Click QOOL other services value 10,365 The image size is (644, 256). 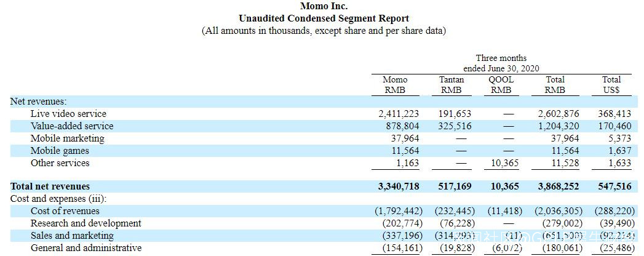pyautogui.click(x=505, y=162)
